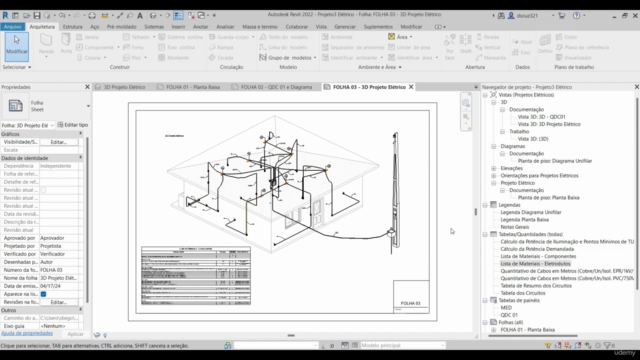The image size is (640, 360).
Task: Click the print icon in Quick Access toolbar
Action: click(92, 16)
